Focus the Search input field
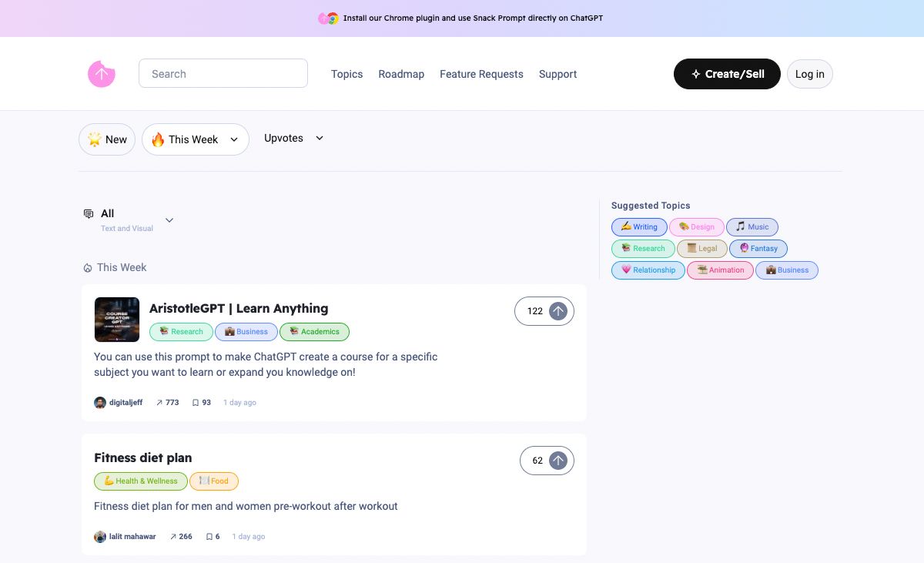The width and height of the screenshot is (924, 563). point(223,74)
